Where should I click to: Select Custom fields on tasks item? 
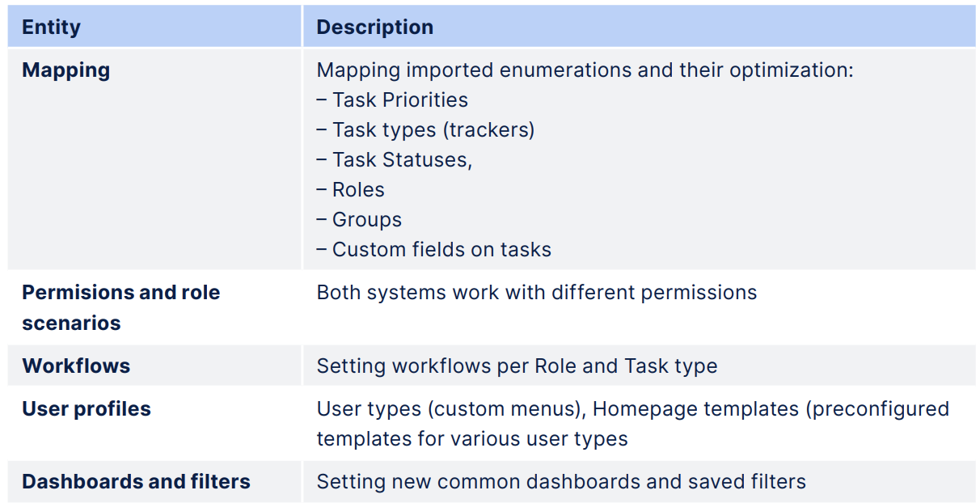pos(441,250)
